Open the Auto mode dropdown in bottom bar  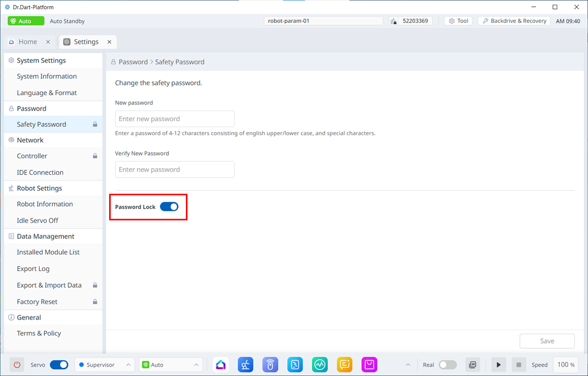click(171, 365)
